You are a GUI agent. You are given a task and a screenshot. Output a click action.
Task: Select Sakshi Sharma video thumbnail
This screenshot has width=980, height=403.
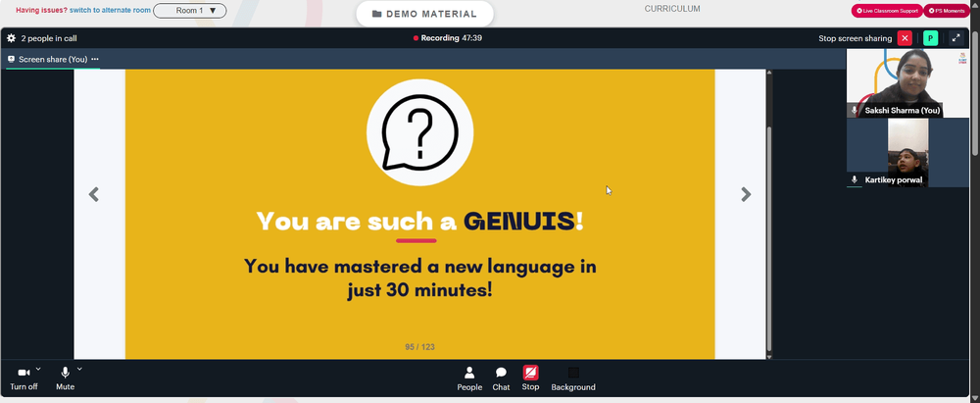tap(907, 83)
